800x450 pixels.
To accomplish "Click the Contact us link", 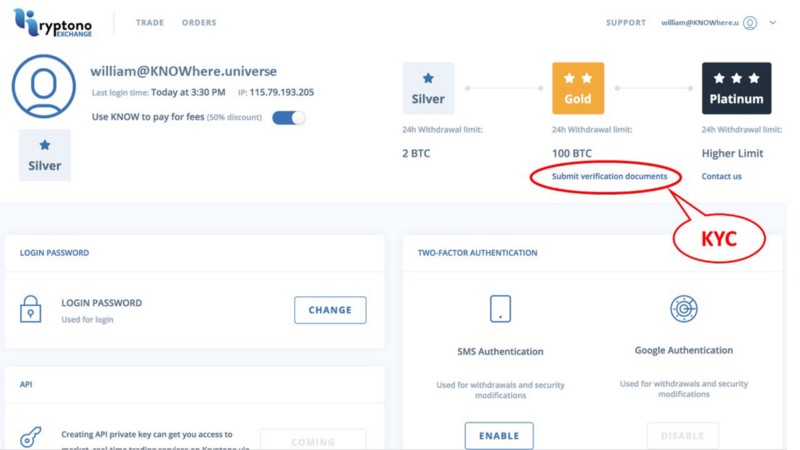I will pos(721,176).
